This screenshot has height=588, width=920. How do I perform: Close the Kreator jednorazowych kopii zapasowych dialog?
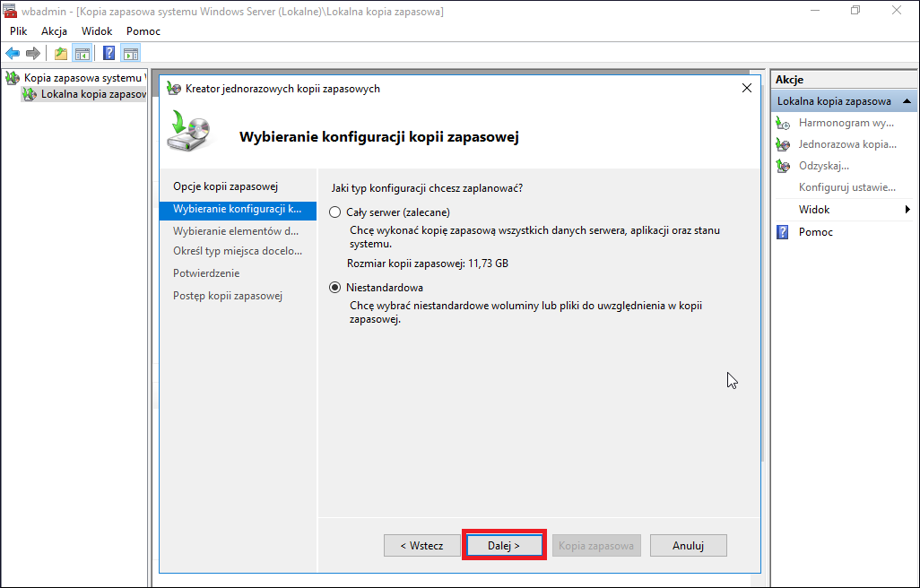[x=746, y=88]
